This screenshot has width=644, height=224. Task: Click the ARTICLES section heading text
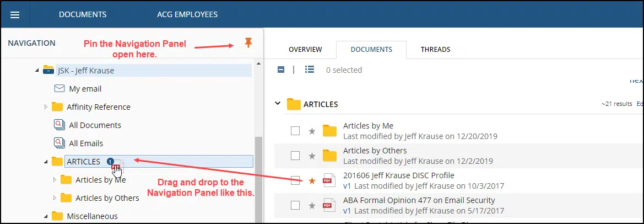tap(321, 104)
